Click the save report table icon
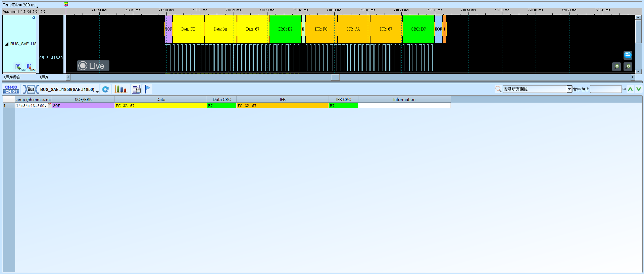644x274 pixels. click(x=136, y=89)
